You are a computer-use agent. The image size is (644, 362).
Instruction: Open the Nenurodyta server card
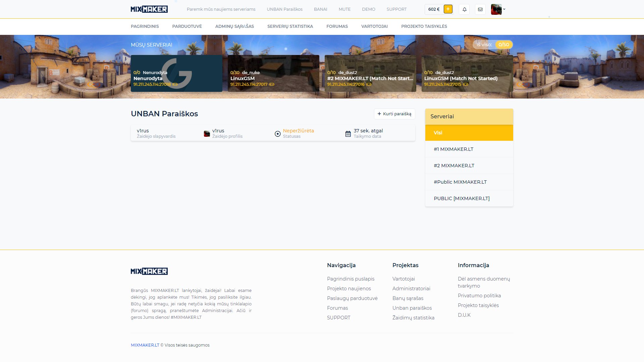click(x=176, y=73)
